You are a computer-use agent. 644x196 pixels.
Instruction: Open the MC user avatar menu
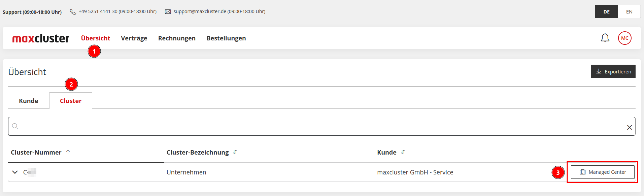[x=624, y=38]
